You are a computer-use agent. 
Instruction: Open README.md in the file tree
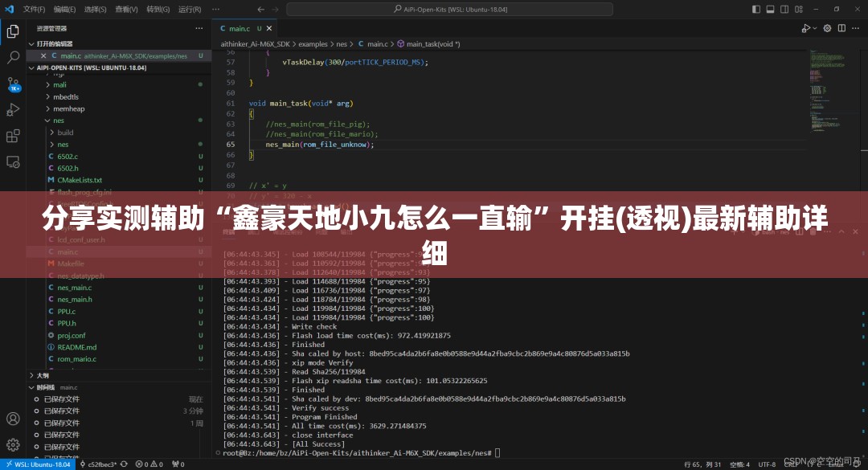[x=76, y=348]
